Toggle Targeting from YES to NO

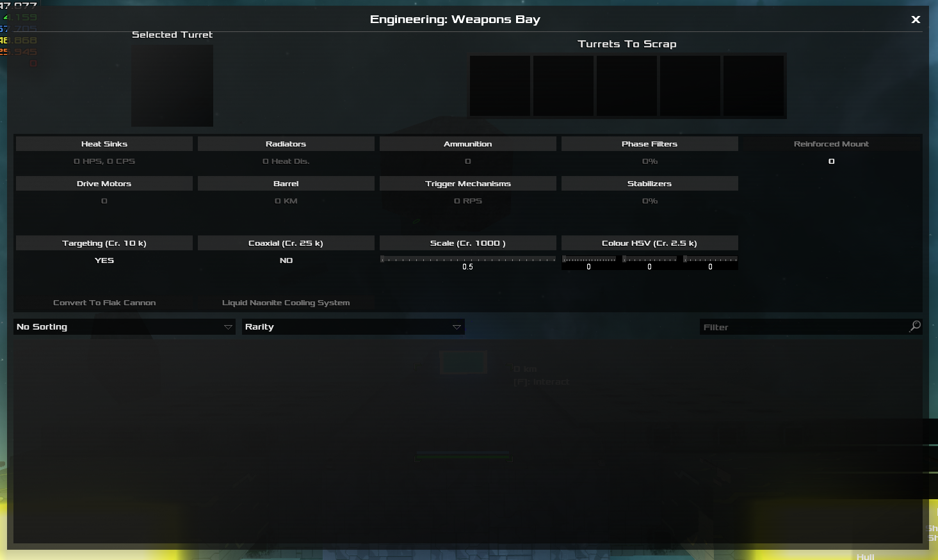pos(104,243)
